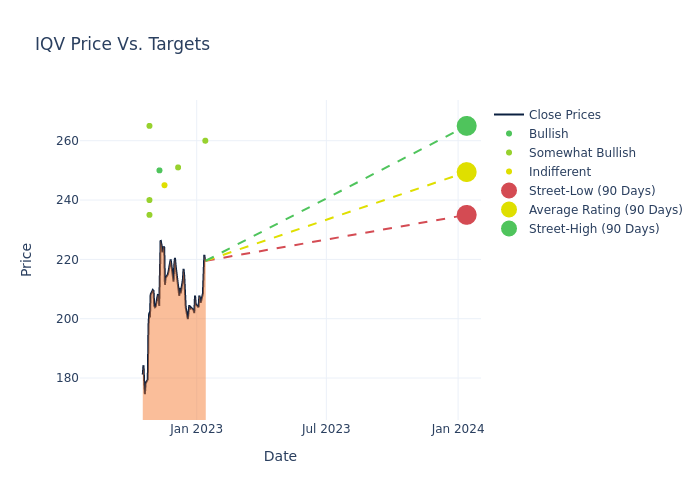The height and width of the screenshot is (500, 700).
Task: Click the yellow Indifferent legend dot
Action: (x=509, y=172)
